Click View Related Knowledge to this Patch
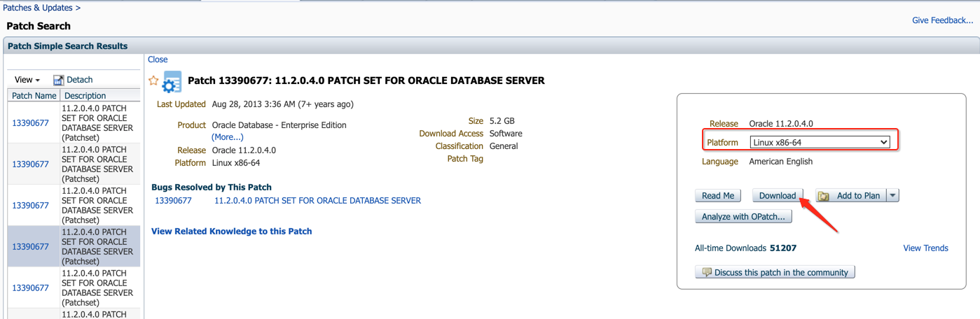This screenshot has width=980, height=319. 231,231
